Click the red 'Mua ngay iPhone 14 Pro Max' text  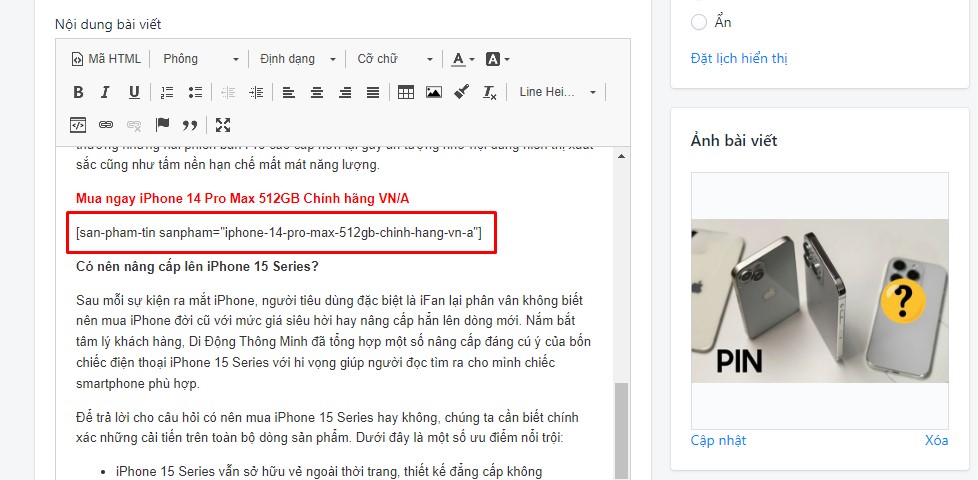(x=243, y=199)
